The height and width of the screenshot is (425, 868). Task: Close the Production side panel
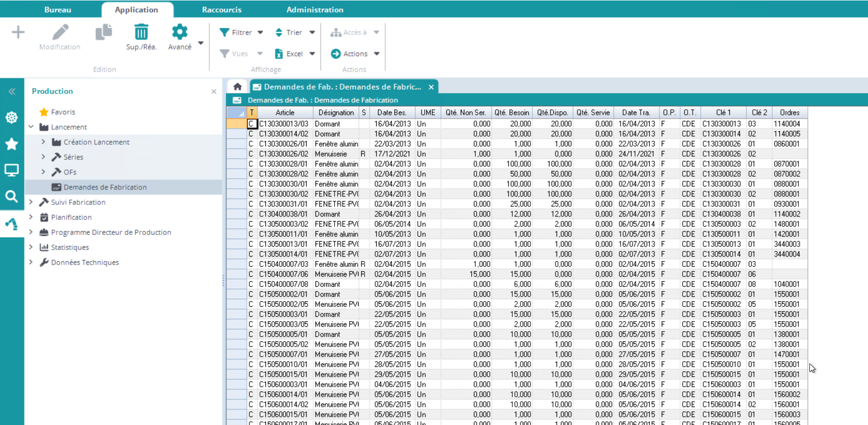[x=214, y=91]
